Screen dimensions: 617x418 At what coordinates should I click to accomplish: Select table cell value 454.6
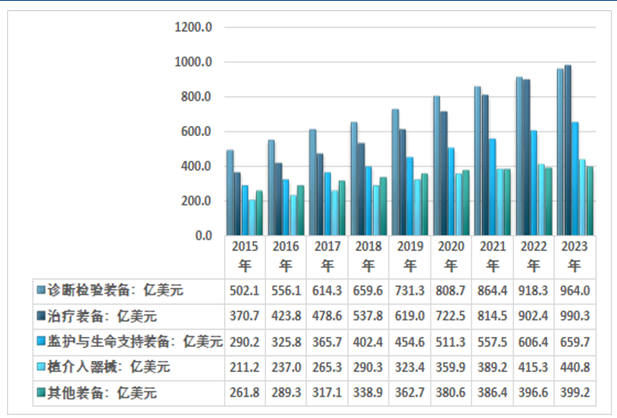pyautogui.click(x=410, y=342)
